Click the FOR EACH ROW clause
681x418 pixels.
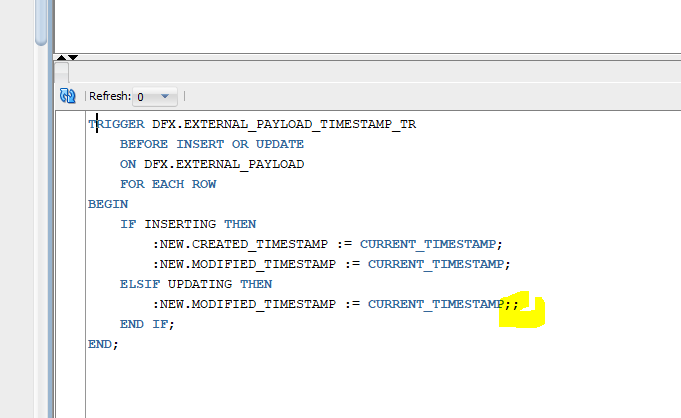(x=168, y=185)
